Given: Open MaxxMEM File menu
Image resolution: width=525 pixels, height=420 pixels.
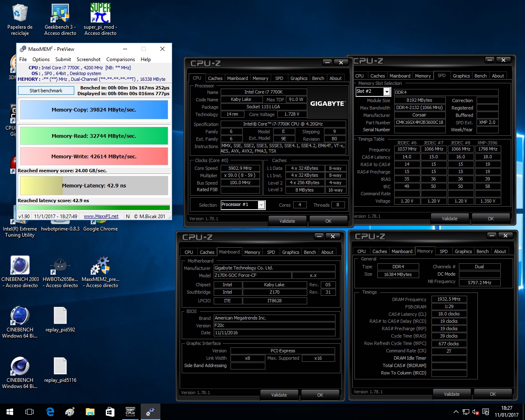Looking at the screenshot, I should tap(23, 59).
